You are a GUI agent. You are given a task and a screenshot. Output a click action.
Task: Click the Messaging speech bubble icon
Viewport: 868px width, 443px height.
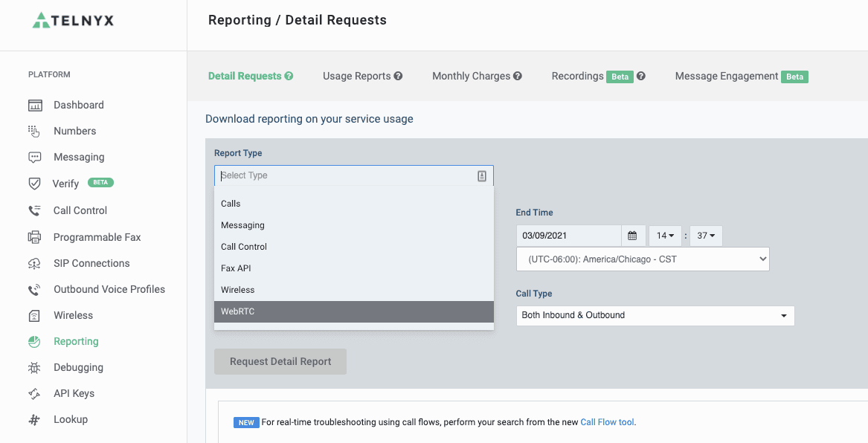35,157
